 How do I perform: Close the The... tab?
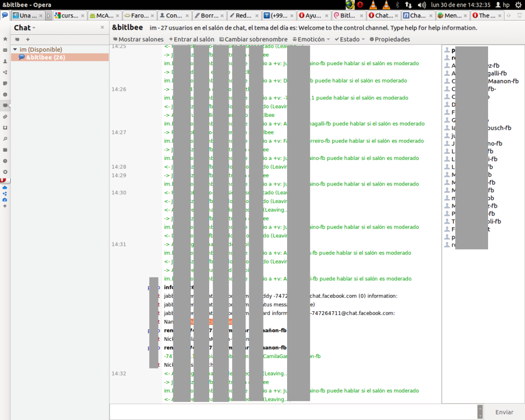point(500,16)
